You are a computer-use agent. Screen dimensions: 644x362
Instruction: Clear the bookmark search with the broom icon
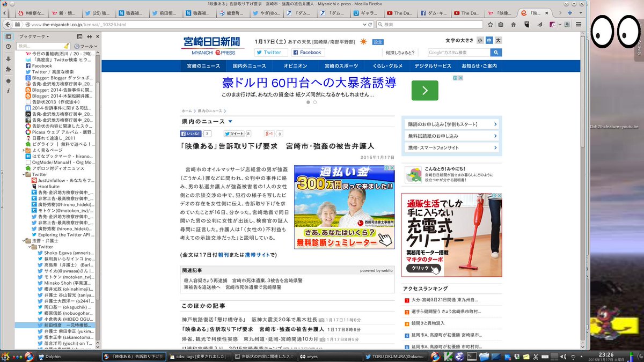[68, 46]
